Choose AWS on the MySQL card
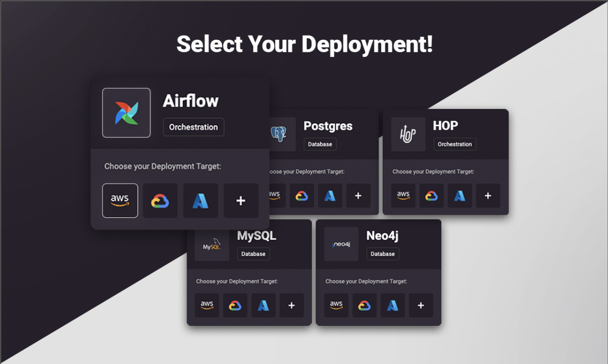This screenshot has width=608, height=364. coord(207,305)
